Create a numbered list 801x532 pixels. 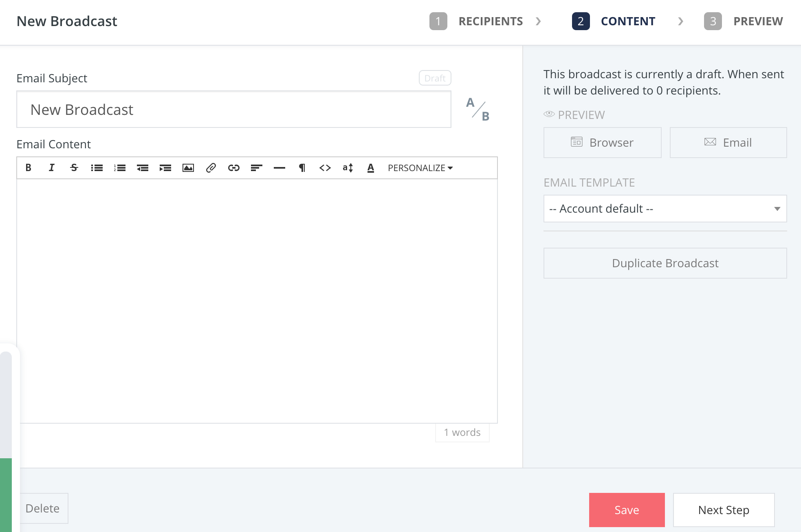(120, 167)
